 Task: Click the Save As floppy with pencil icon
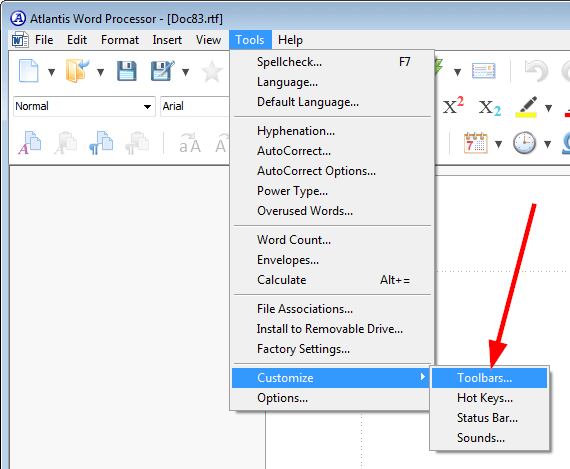pos(162,71)
